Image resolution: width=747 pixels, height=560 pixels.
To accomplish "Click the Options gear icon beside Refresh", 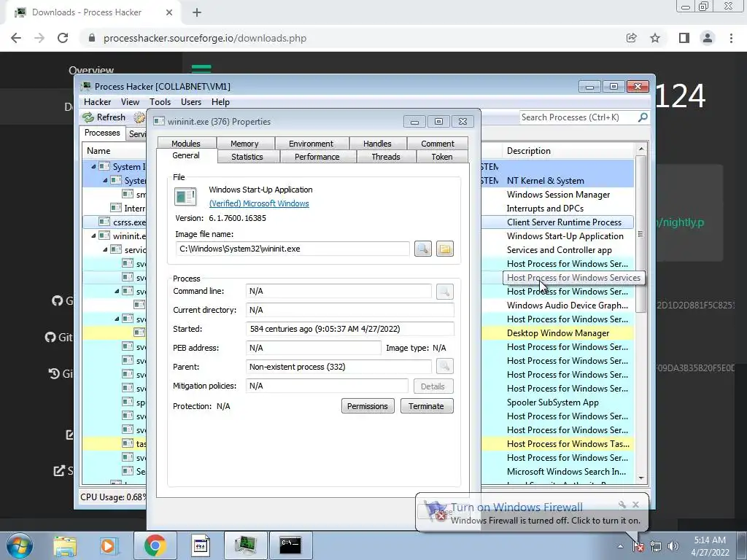I will (139, 117).
